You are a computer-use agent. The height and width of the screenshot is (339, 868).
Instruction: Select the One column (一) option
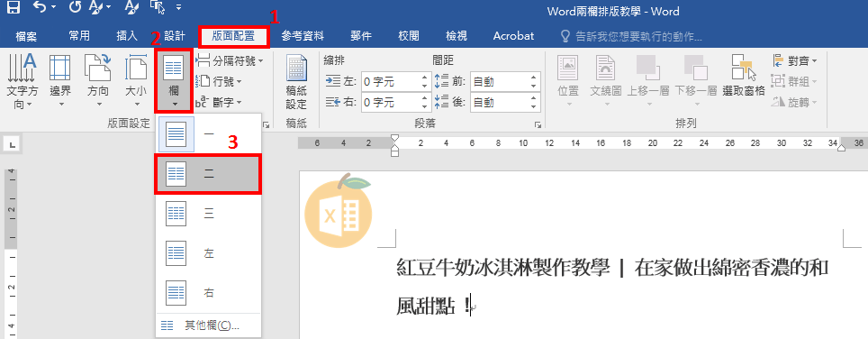click(208, 134)
